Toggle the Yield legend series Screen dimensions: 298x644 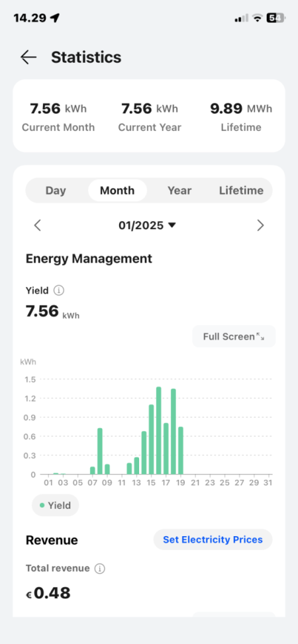pos(56,505)
